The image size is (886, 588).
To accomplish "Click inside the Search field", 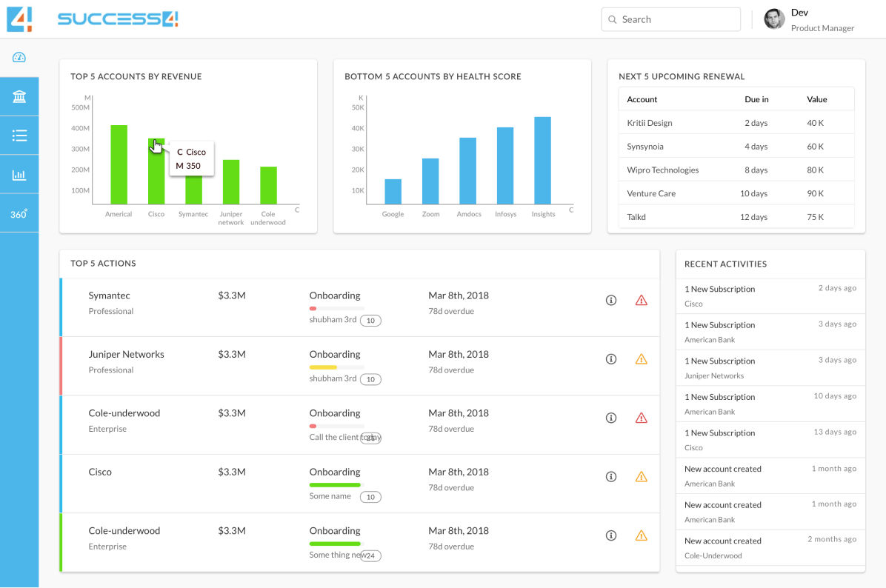I will click(x=670, y=19).
